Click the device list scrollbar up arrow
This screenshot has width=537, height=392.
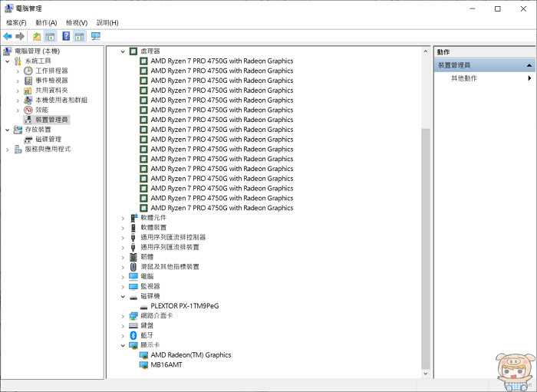click(x=425, y=51)
